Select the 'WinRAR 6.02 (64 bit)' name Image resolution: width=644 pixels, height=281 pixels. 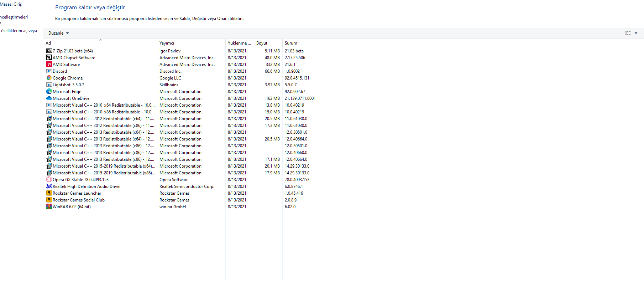72,207
